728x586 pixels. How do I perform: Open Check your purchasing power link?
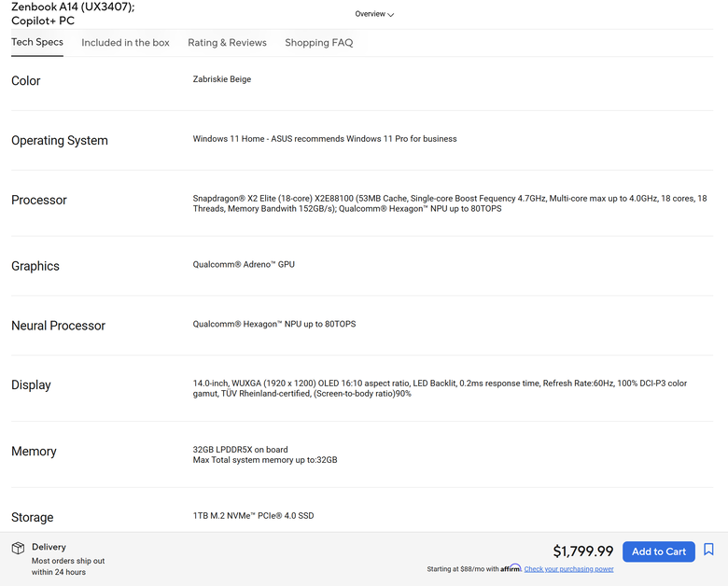(568, 569)
